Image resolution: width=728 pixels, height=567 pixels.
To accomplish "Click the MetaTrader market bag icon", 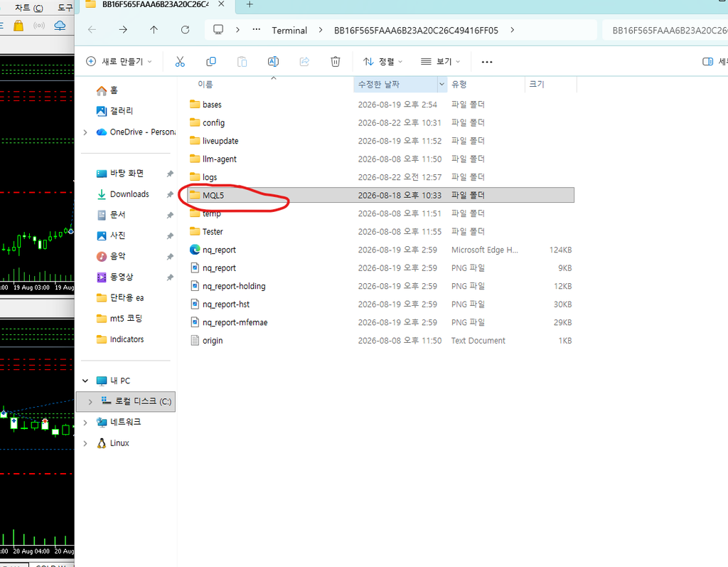I will point(18,26).
